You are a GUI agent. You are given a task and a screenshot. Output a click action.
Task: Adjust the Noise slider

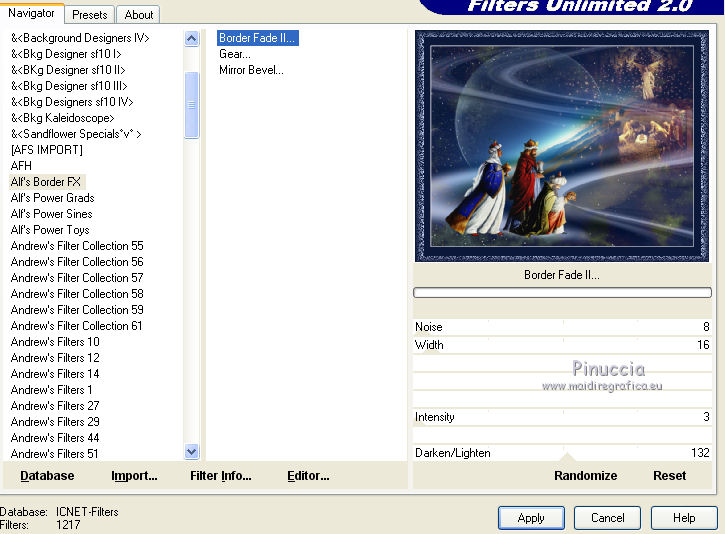tap(562, 327)
